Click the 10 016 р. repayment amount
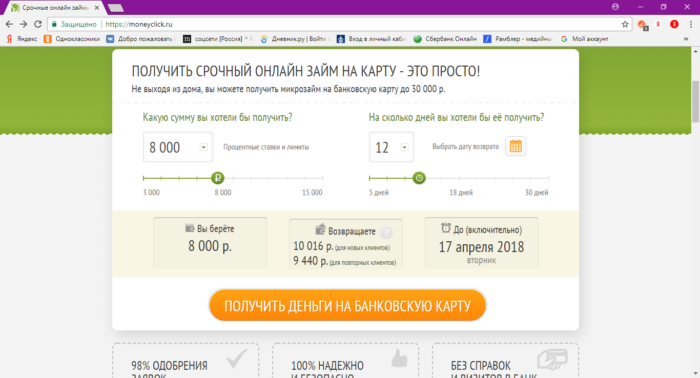 [313, 246]
